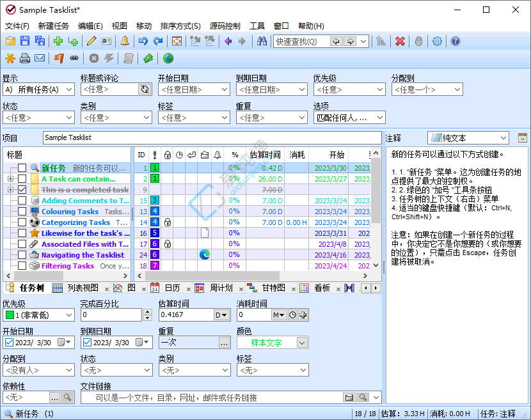Image resolution: width=531 pixels, height=420 pixels.
Task: Tick the checkbox for Colouring Tasks
Action: click(22, 212)
